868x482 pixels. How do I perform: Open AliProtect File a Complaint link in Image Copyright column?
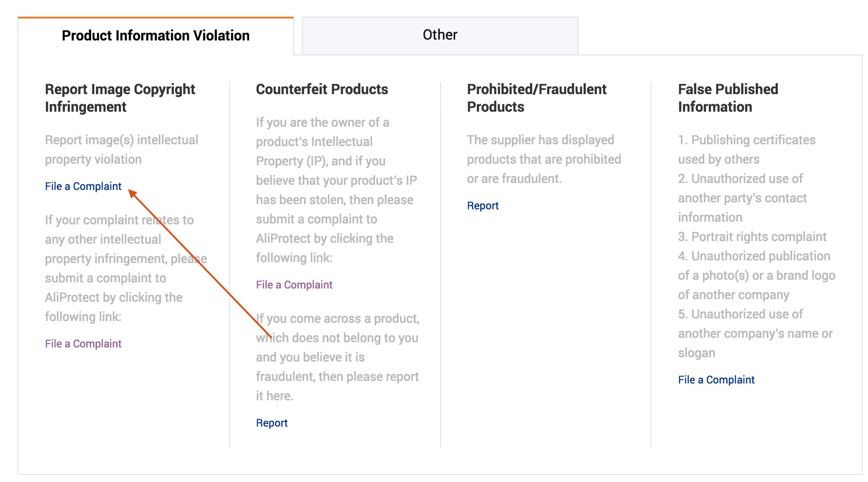(x=83, y=344)
